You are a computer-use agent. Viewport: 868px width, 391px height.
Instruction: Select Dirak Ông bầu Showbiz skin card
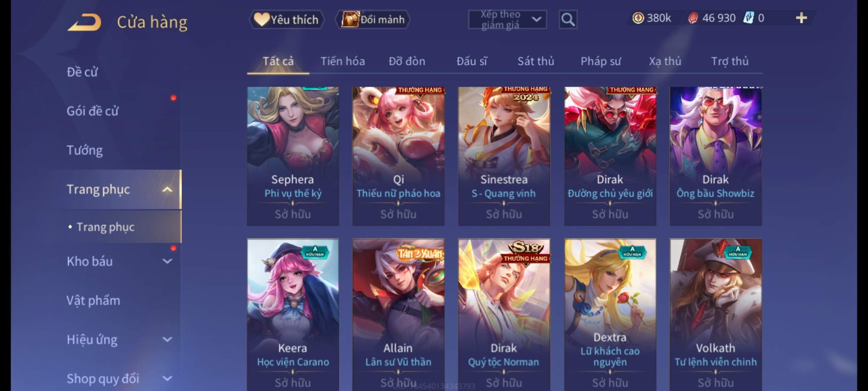pyautogui.click(x=716, y=156)
